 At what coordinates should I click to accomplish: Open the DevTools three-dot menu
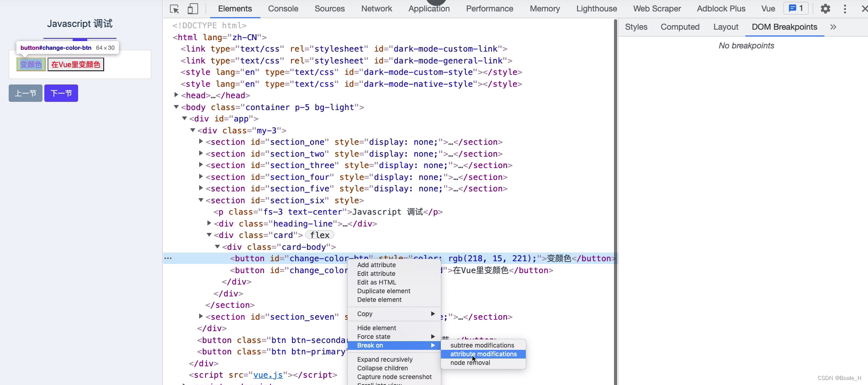pyautogui.click(x=845, y=9)
